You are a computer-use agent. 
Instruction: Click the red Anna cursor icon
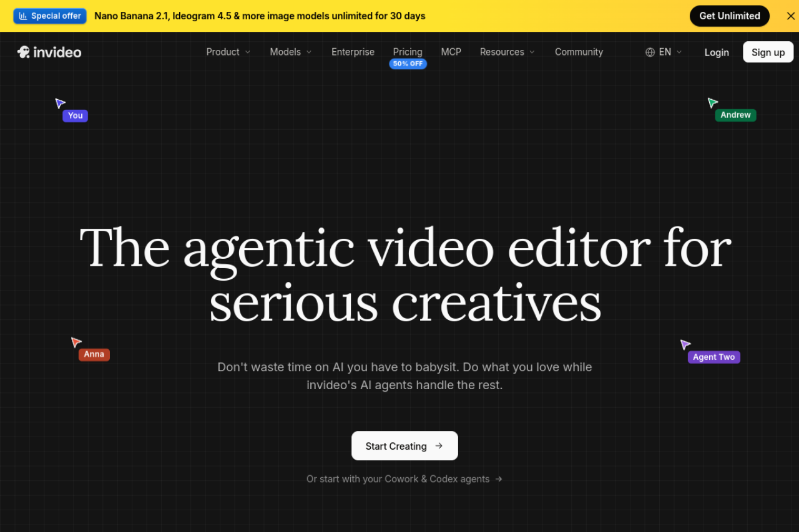click(76, 342)
